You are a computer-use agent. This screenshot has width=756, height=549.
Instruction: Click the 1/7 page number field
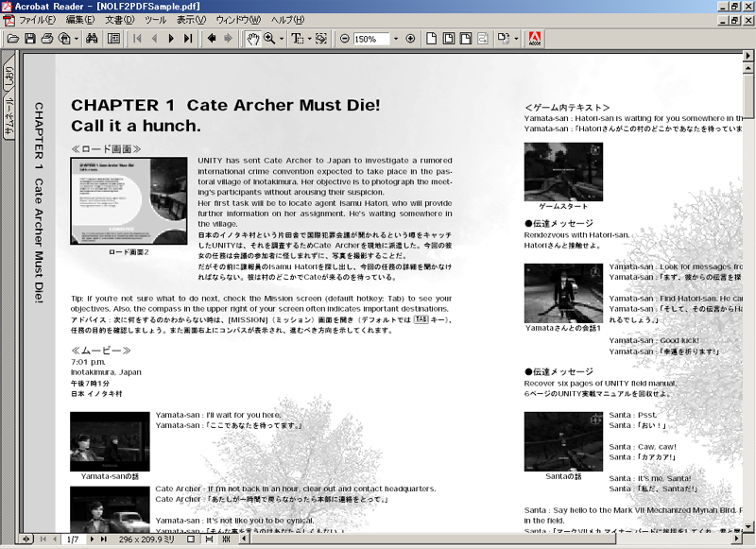(73, 540)
